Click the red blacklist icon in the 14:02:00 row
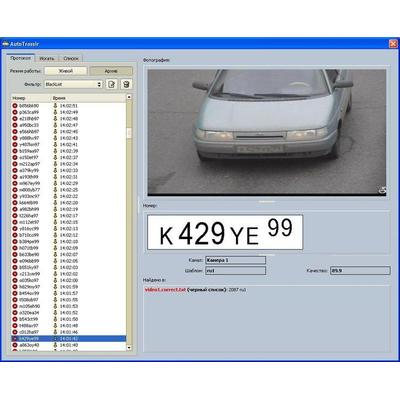Viewport: 400px width, 400px height. tap(15, 281)
